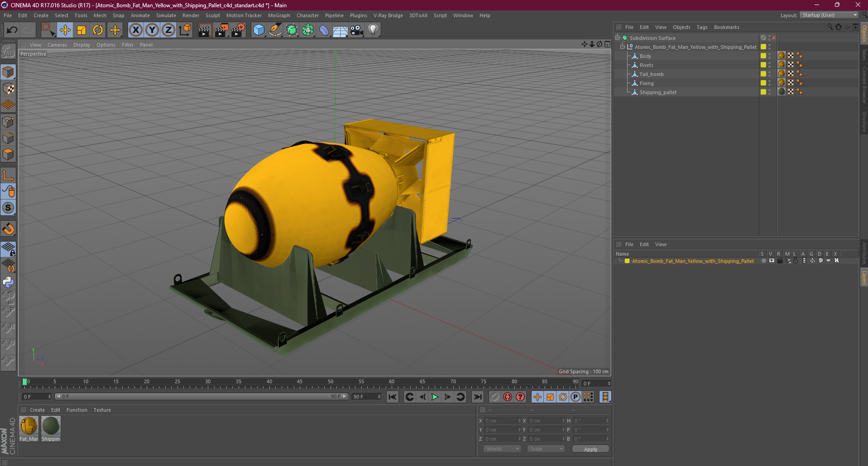Collapse the Atomic_Bomb null object node
The width and height of the screenshot is (868, 466).
[x=623, y=47]
